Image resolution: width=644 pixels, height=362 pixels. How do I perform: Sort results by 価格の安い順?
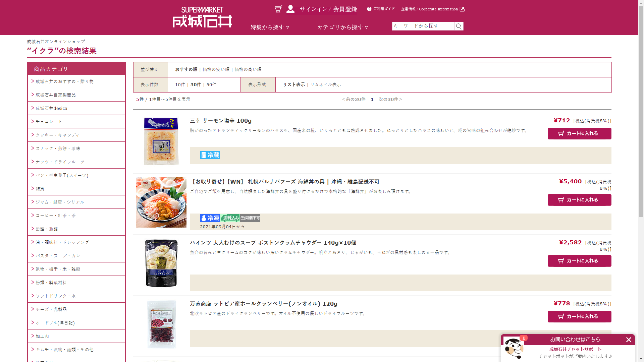point(216,69)
